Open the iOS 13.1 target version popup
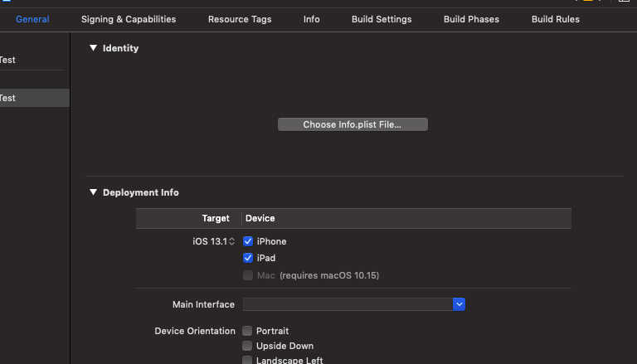637x364 pixels. 214,241
